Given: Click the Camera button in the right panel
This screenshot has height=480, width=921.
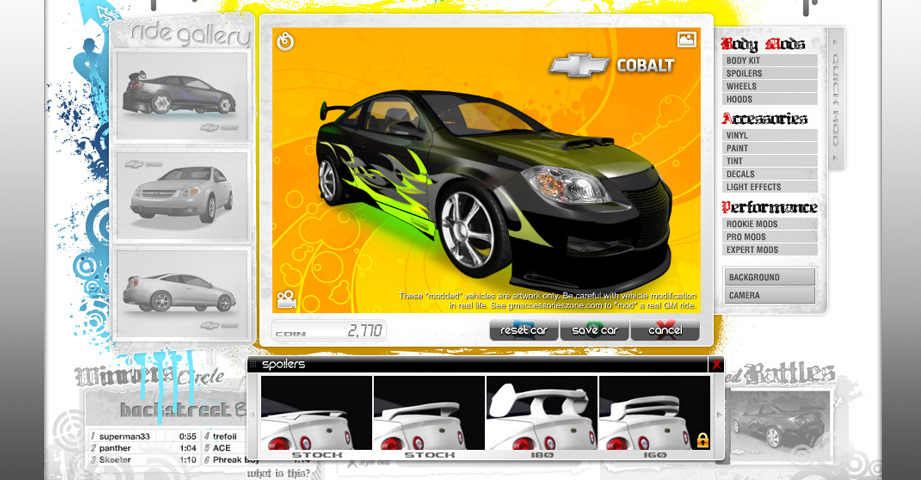Looking at the screenshot, I should (x=769, y=296).
